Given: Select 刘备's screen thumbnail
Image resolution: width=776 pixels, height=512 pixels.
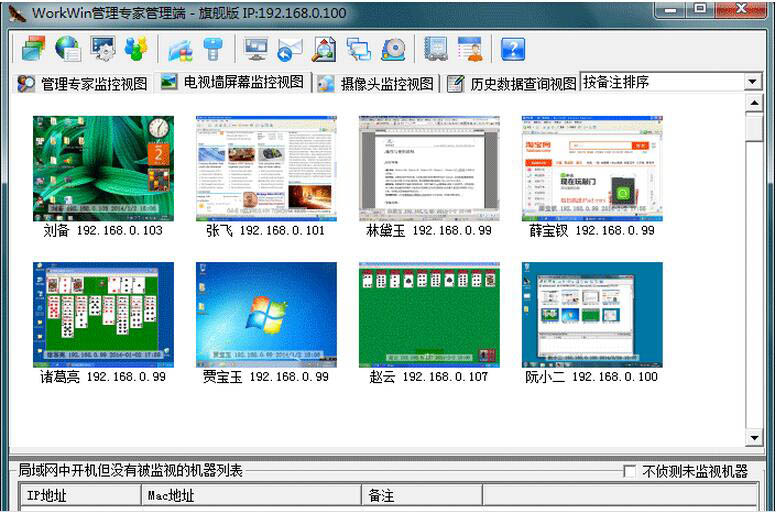Looking at the screenshot, I should click(x=103, y=168).
